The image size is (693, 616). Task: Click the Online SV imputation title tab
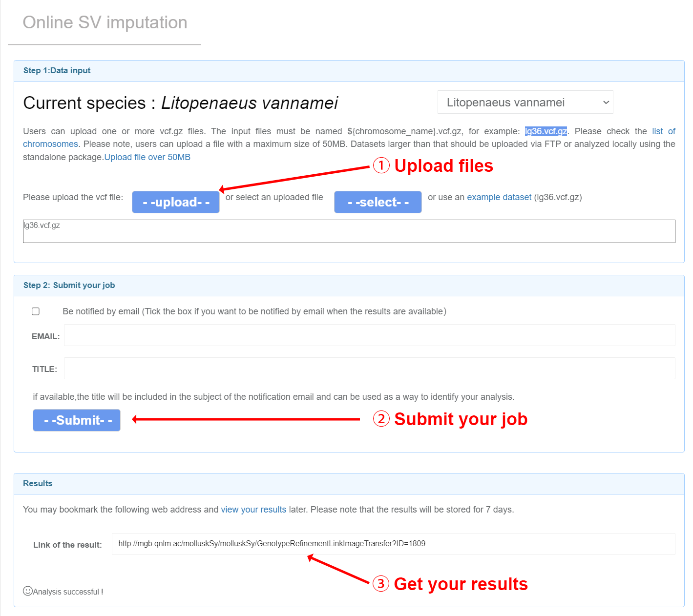pyautogui.click(x=105, y=22)
